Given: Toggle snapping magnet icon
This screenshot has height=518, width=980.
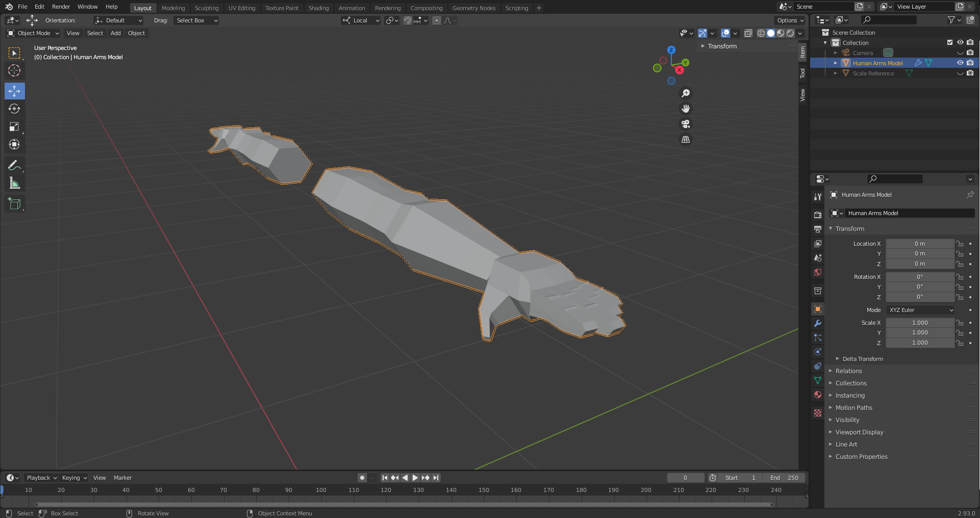Looking at the screenshot, I should 407,20.
